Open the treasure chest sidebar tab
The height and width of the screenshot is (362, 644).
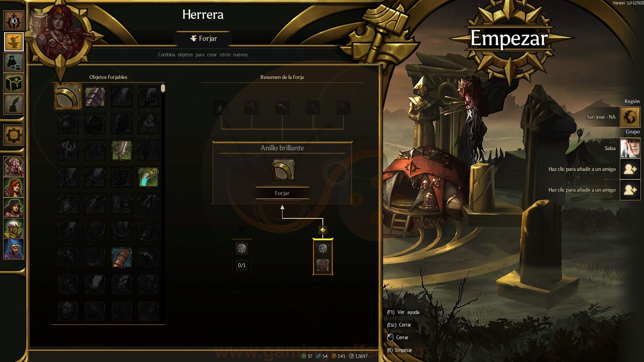(14, 83)
